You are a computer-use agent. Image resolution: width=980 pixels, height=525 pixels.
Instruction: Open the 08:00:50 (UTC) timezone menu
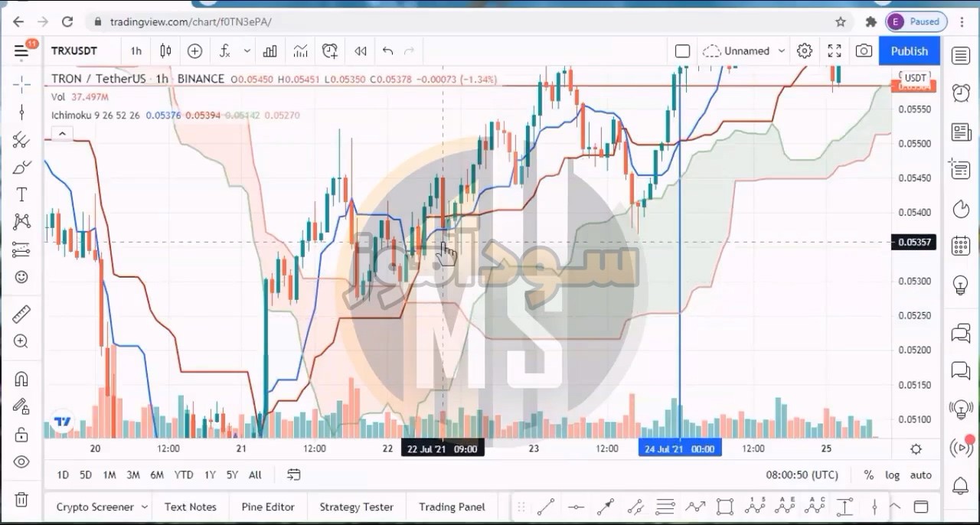pyautogui.click(x=802, y=475)
